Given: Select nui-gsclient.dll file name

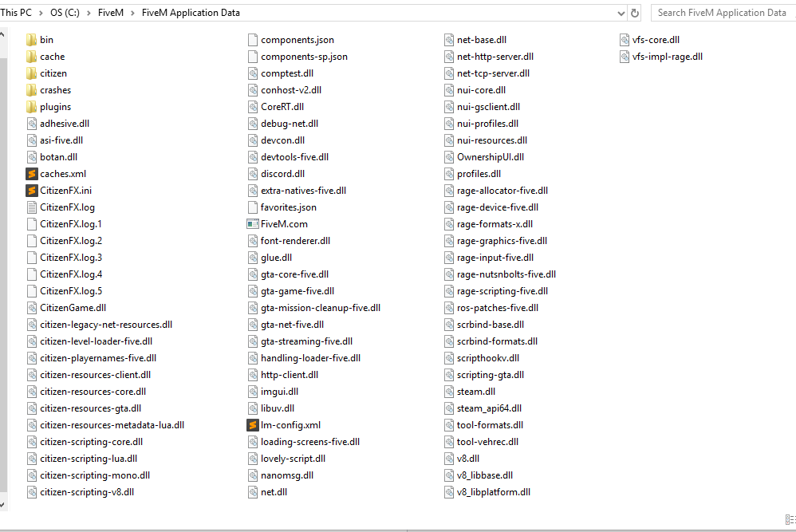Looking at the screenshot, I should 488,107.
